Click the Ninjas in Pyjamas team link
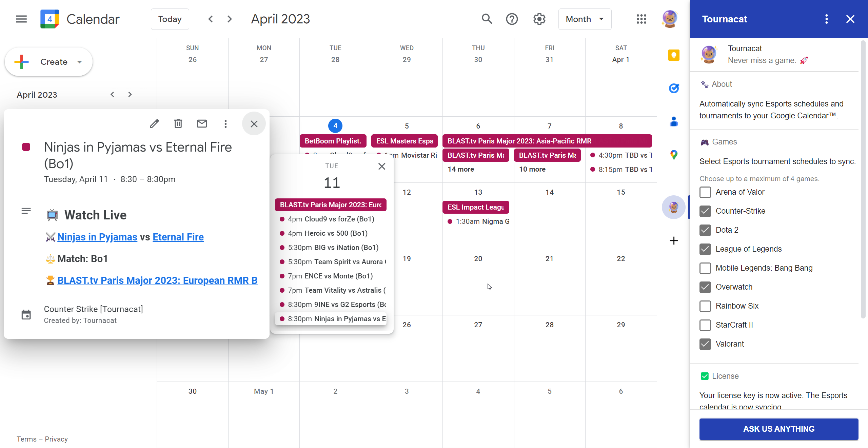868x448 pixels. tap(97, 237)
